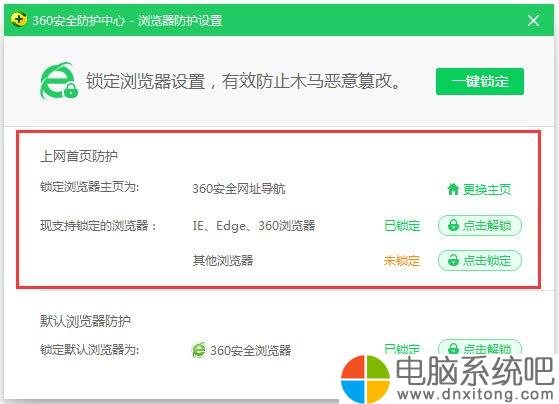Click the 默认浏览器防护 section heading
This screenshot has width=559, height=404.
(85, 321)
